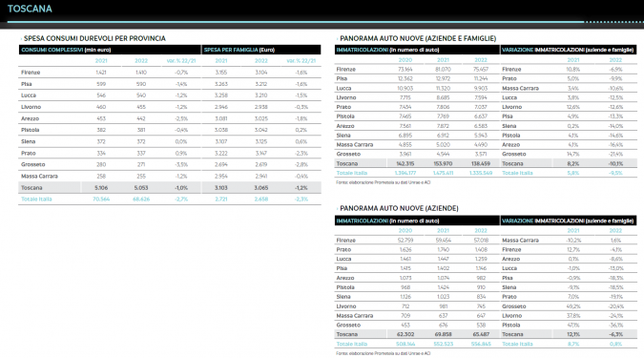Click the Variazione immatricolazioni header of first auto table
The image size is (644, 358).
(x=569, y=50)
